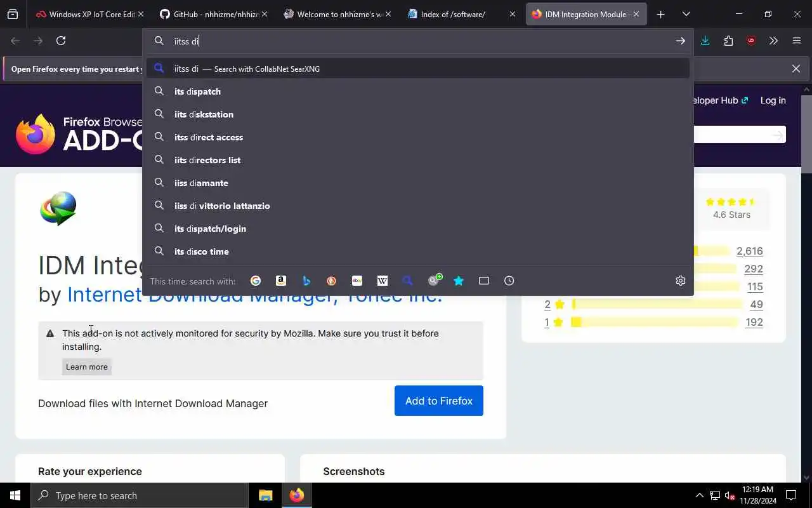
Task: Open search settings gear in the dropdown
Action: (681, 281)
